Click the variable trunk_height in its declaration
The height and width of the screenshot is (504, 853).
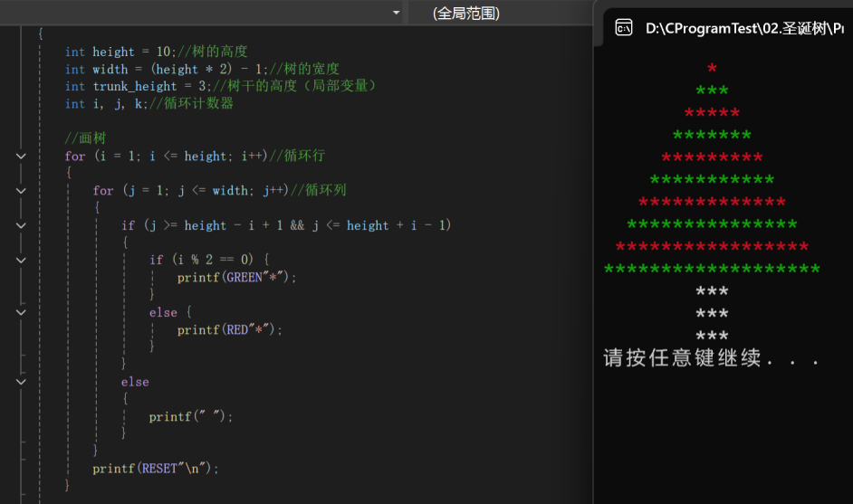[x=134, y=87]
